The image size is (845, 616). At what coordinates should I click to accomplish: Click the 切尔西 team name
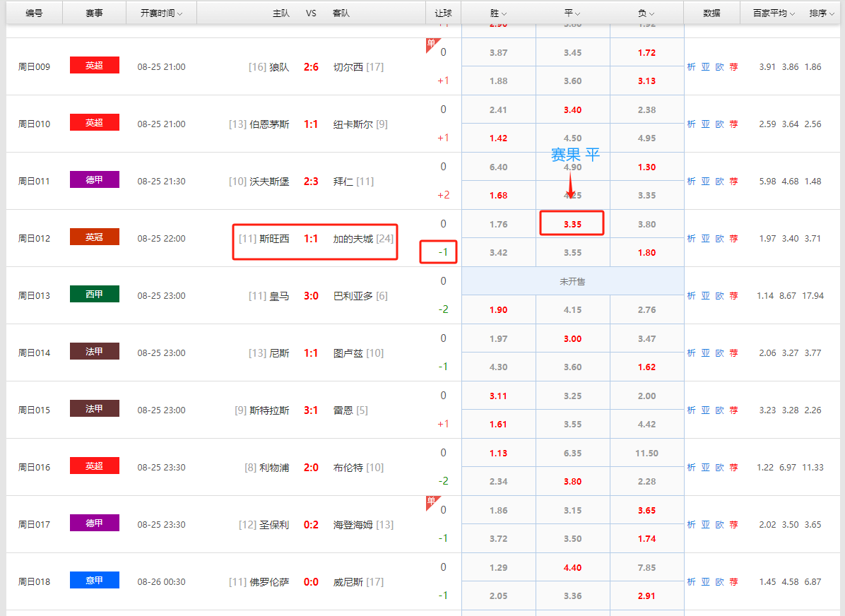[x=348, y=67]
